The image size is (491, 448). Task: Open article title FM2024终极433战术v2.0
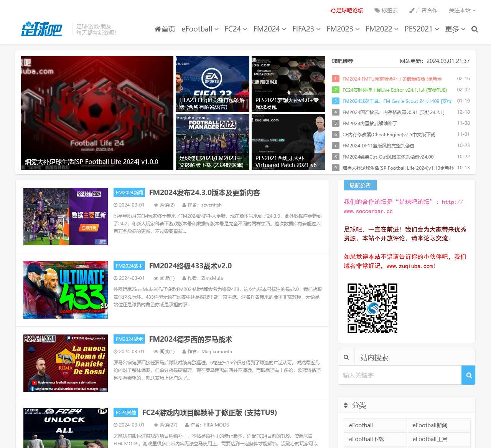190,266
